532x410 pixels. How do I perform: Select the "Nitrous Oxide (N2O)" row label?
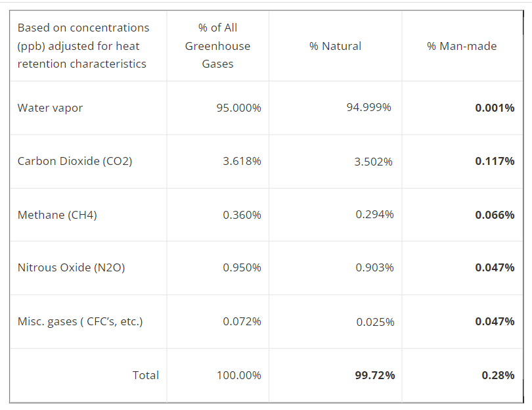(71, 267)
